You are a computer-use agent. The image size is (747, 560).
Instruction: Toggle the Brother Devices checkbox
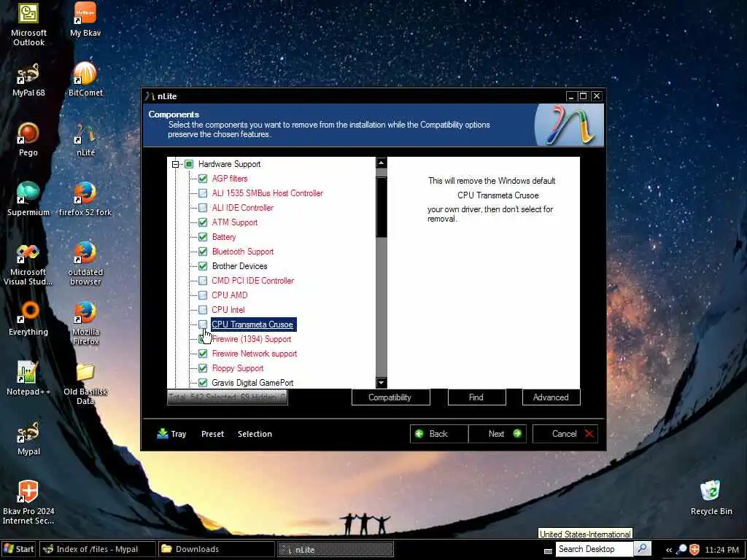(203, 266)
